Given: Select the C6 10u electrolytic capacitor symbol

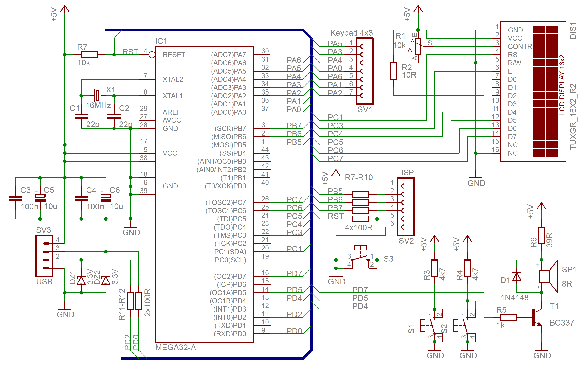Looking at the screenshot, I should [106, 198].
